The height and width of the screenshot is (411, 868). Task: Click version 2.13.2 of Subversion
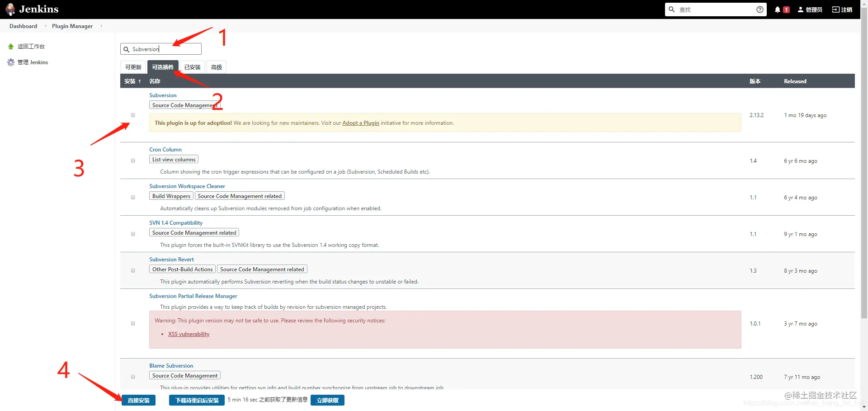[x=756, y=115]
